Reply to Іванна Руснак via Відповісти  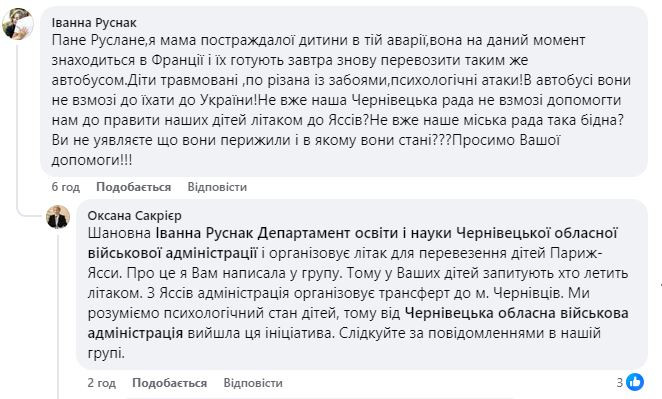(217, 187)
